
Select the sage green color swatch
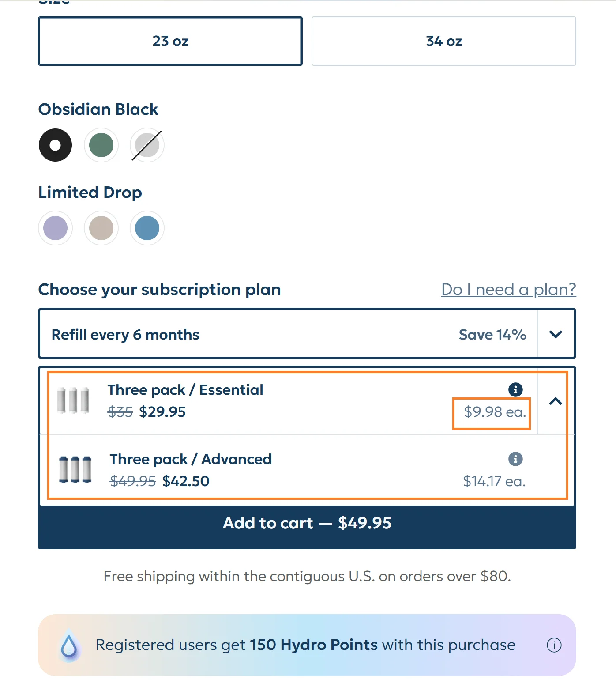click(x=101, y=145)
